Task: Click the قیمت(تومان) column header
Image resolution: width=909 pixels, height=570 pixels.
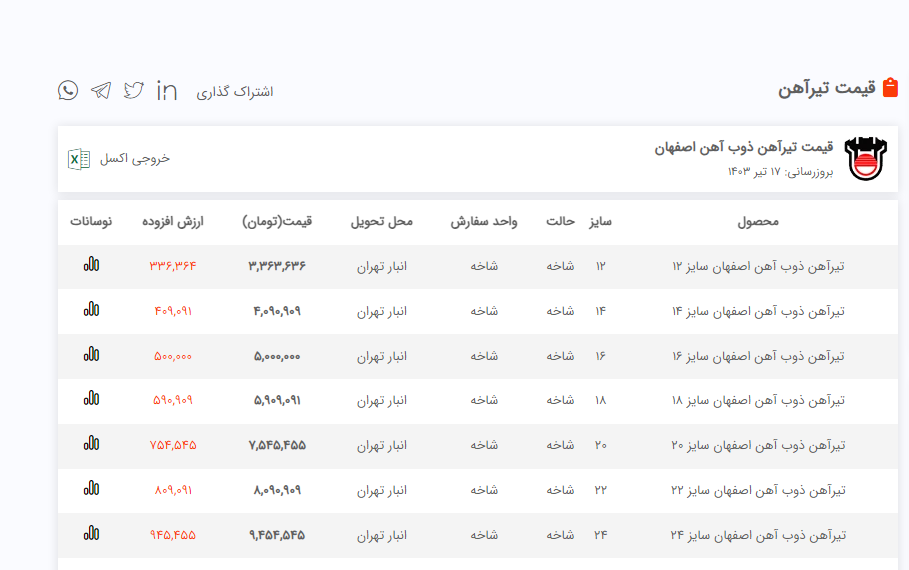Action: click(277, 221)
